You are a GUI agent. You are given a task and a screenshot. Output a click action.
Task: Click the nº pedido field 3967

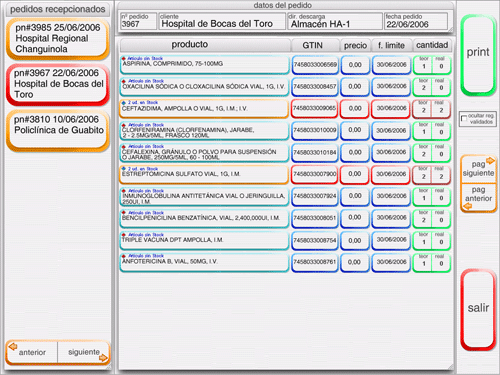pos(138,21)
